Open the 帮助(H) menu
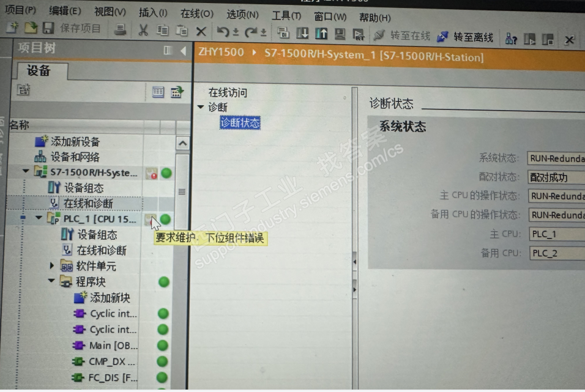This screenshot has width=585, height=392. (x=375, y=17)
